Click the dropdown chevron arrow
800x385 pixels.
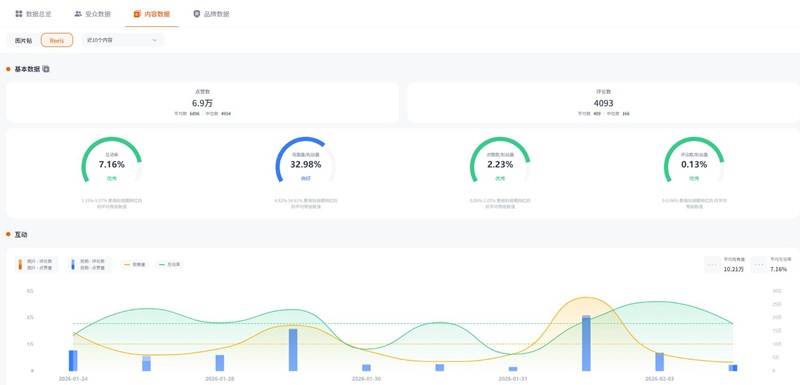point(155,40)
